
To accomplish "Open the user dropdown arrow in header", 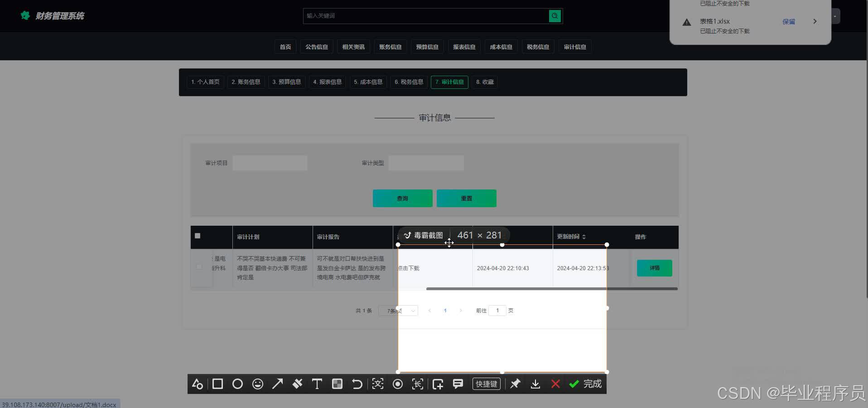I will tap(835, 16).
